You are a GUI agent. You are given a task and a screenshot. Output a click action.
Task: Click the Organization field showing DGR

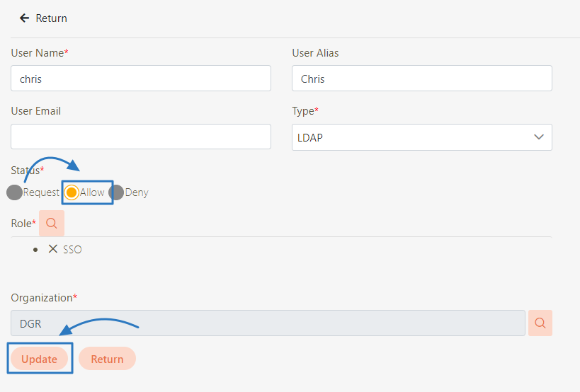268,323
